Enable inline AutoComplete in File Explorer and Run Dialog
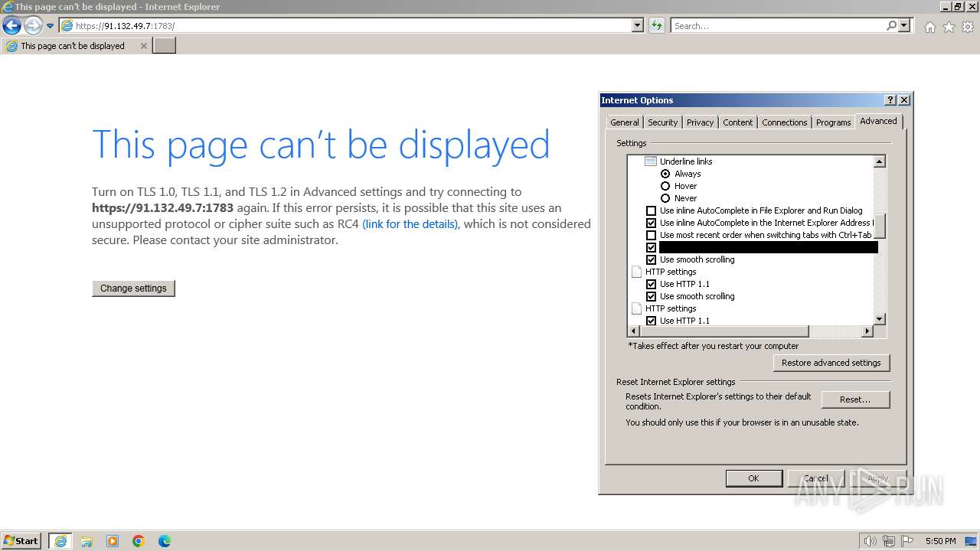This screenshot has height=551, width=980. (x=652, y=210)
